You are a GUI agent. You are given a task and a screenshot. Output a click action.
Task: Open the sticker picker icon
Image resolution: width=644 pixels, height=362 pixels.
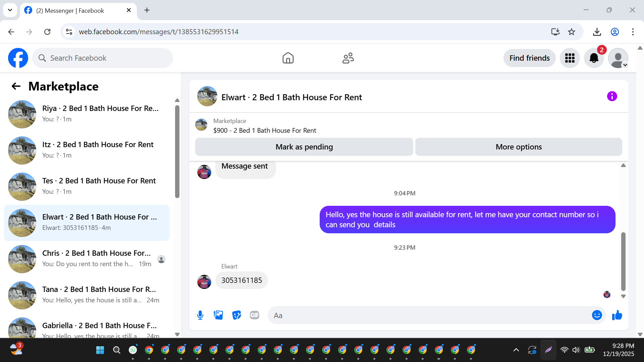(x=236, y=315)
